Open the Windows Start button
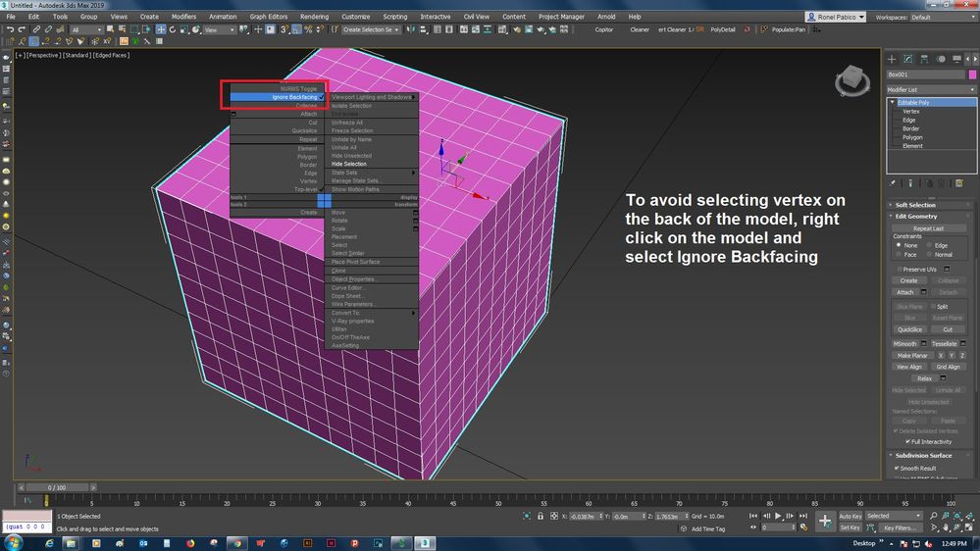 tap(13, 543)
